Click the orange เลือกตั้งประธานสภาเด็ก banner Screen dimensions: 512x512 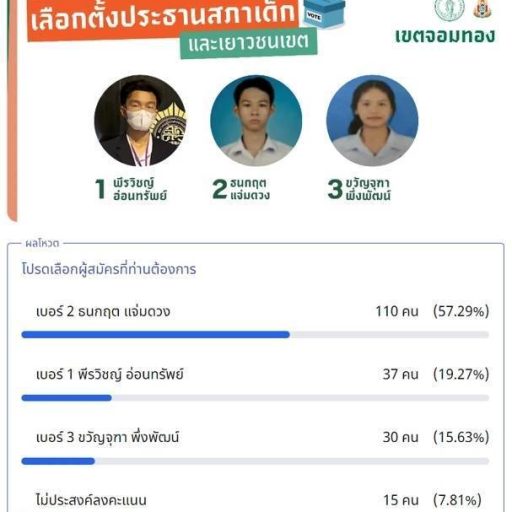click(163, 18)
